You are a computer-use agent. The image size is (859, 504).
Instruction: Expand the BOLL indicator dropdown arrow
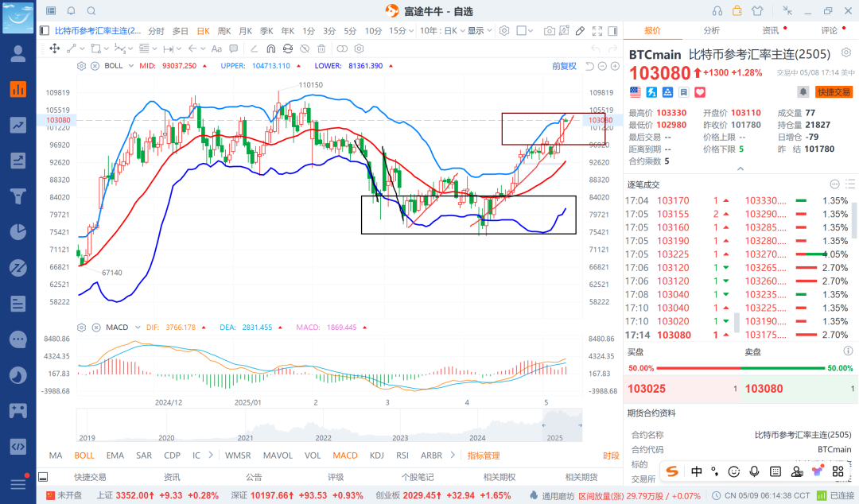(x=131, y=66)
